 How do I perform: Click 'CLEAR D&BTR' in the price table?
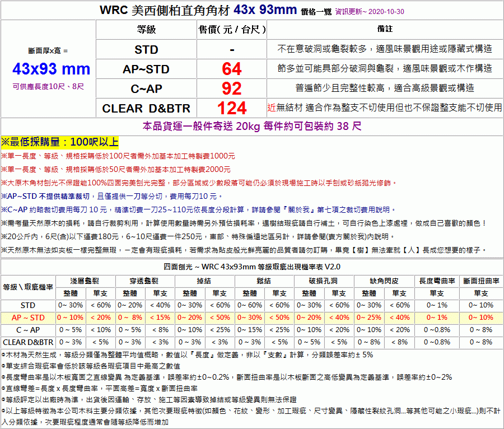click(x=146, y=108)
